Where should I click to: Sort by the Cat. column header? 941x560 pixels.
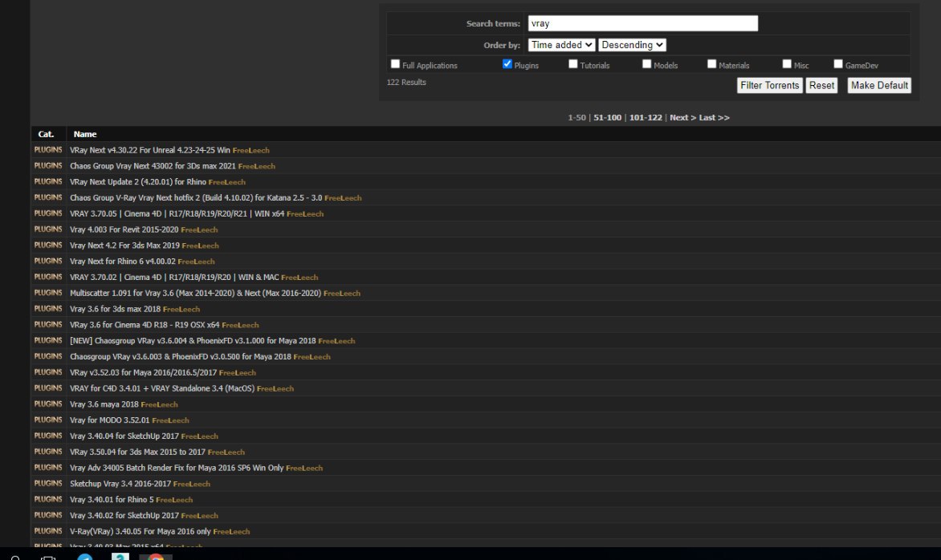point(47,134)
